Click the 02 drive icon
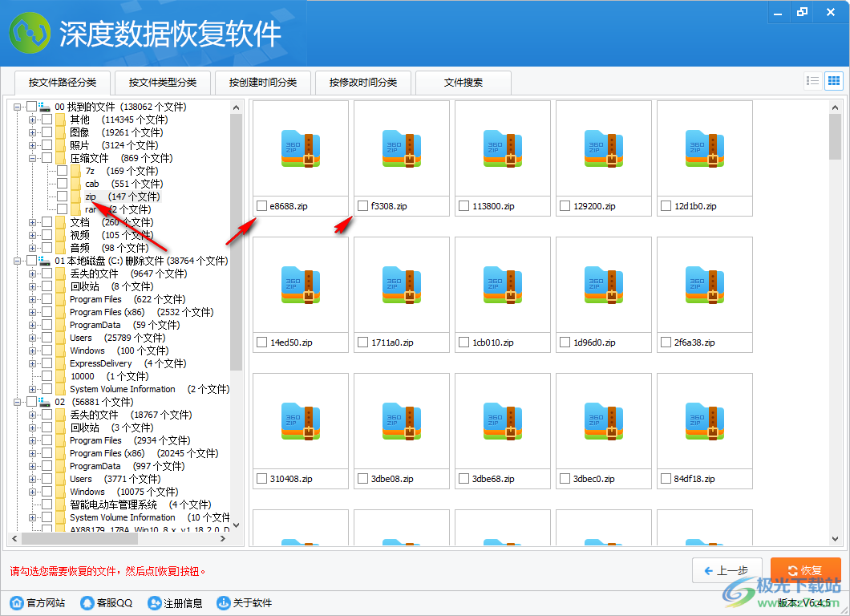 pos(44,402)
